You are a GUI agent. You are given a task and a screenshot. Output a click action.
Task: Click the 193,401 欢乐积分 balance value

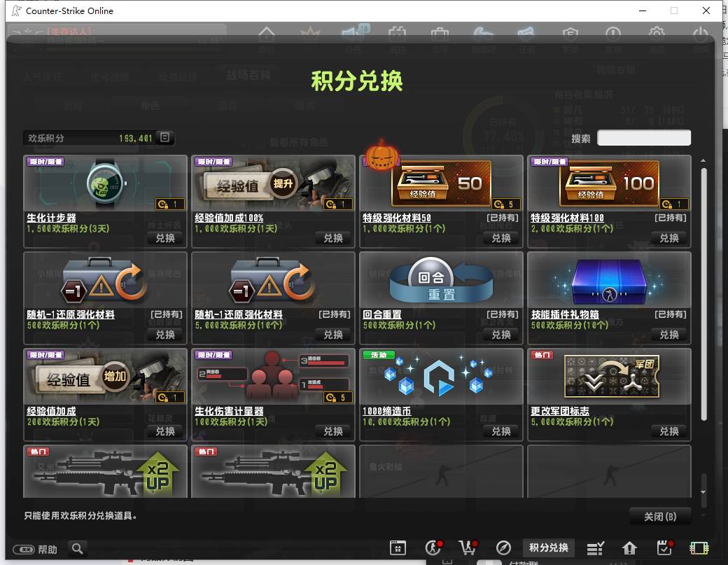pos(136,139)
